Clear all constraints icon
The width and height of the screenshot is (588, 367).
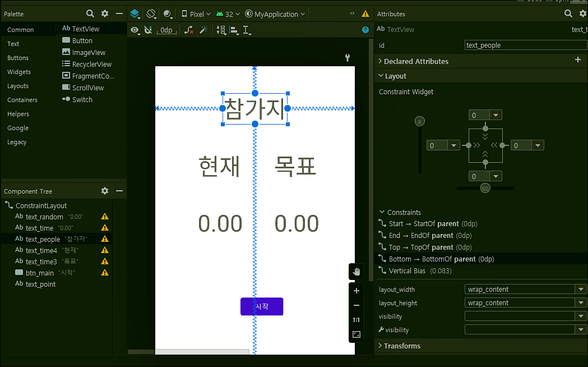189,30
